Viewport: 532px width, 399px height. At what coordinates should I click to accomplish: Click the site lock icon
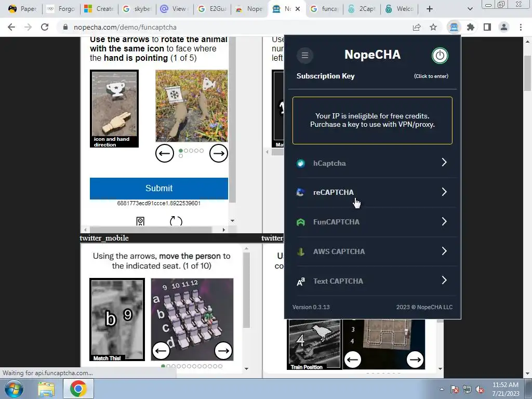[65, 27]
